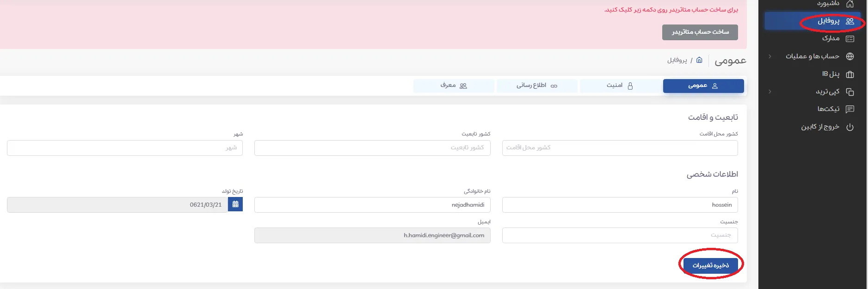Click the Profile people icon in sidebar
Viewport: 868px width, 289px height.
tap(850, 21)
